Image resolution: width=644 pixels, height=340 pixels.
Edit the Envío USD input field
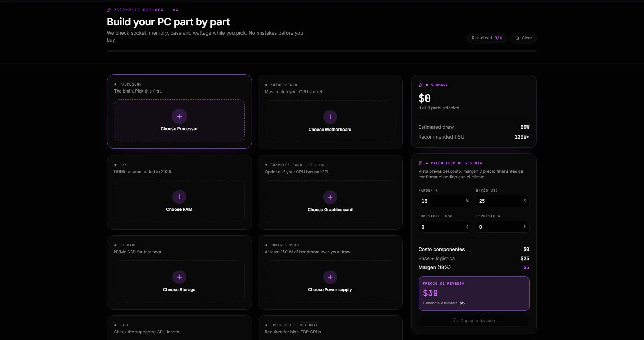[x=502, y=201]
